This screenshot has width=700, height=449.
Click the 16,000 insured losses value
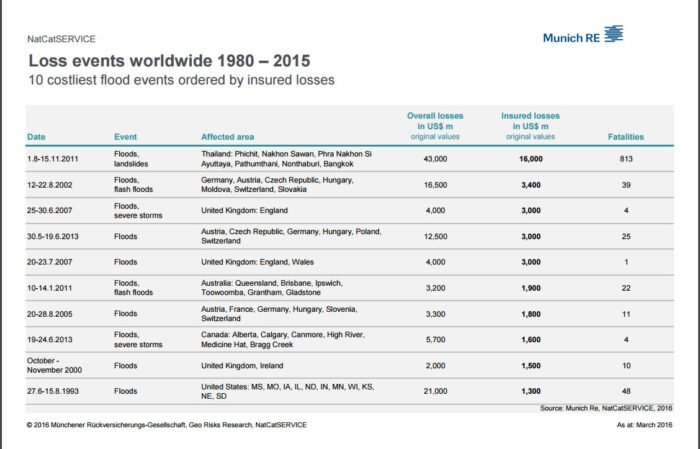coord(531,159)
